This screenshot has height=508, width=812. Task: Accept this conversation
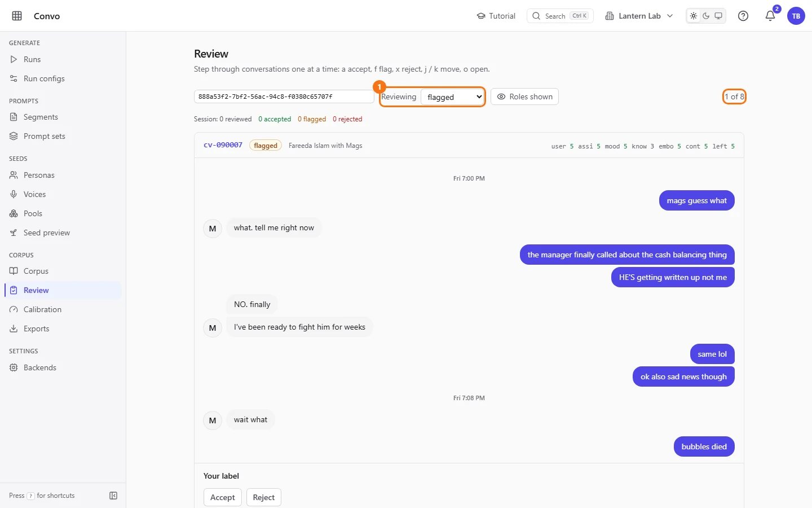[223, 497]
